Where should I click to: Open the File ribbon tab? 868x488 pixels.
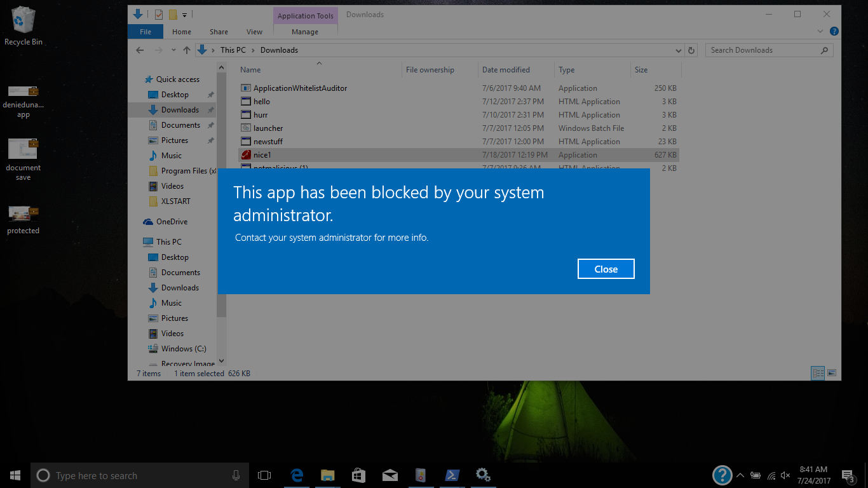146,32
